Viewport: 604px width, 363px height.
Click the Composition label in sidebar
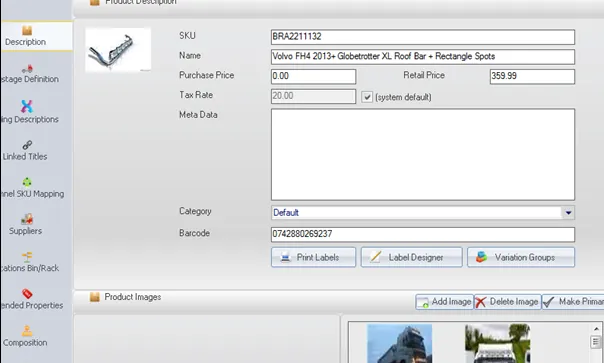25,343
